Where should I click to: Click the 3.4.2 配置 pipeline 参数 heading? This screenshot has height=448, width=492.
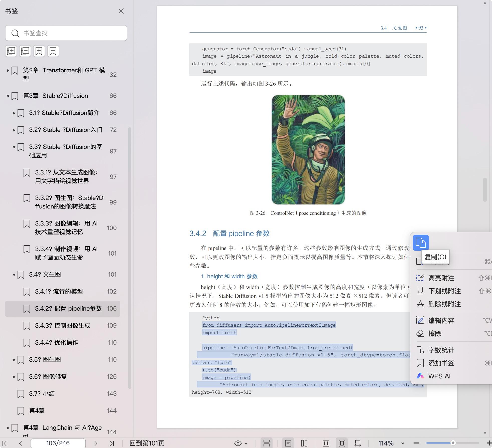229,234
